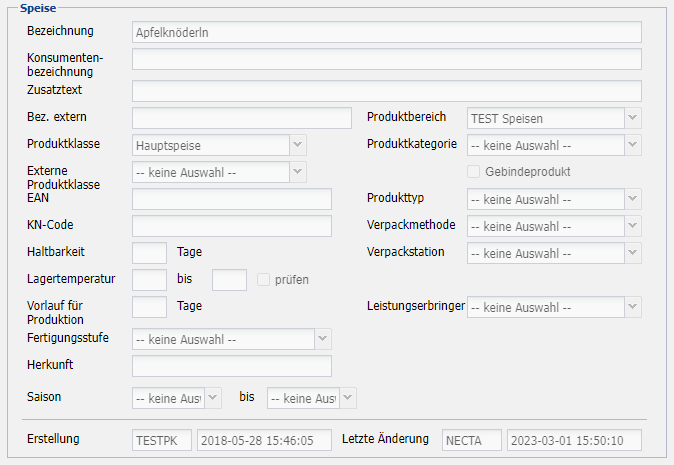Viewport: 674px width, 465px height.
Task: Click into the Zusatztext input field
Action: [386, 91]
